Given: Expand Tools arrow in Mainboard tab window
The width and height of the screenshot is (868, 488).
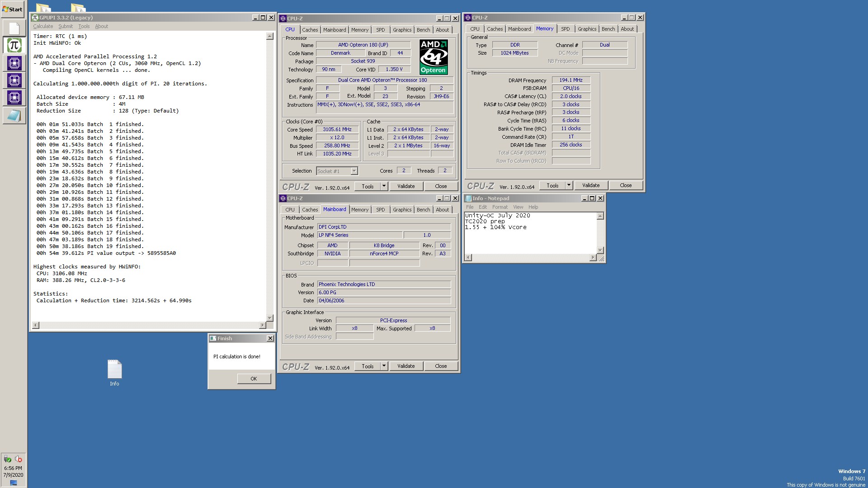Looking at the screenshot, I should coord(384,366).
